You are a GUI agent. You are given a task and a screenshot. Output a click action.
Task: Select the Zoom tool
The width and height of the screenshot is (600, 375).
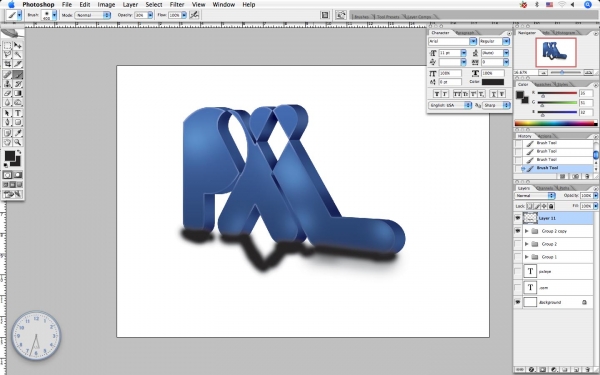[18, 142]
